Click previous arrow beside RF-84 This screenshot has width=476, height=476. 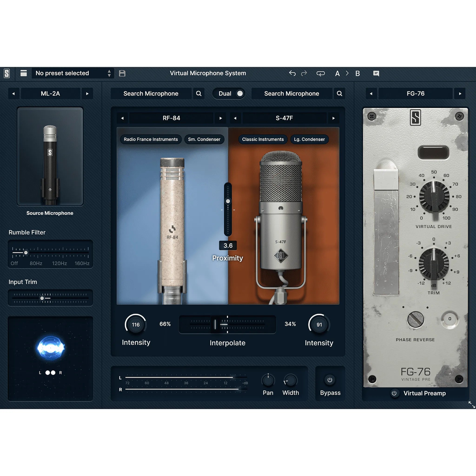(x=122, y=118)
